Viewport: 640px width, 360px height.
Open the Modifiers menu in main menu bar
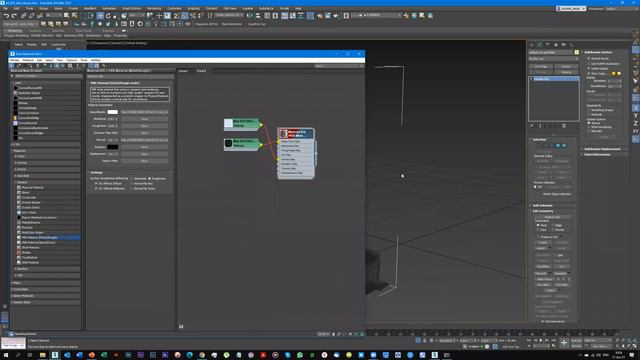[x=90, y=8]
